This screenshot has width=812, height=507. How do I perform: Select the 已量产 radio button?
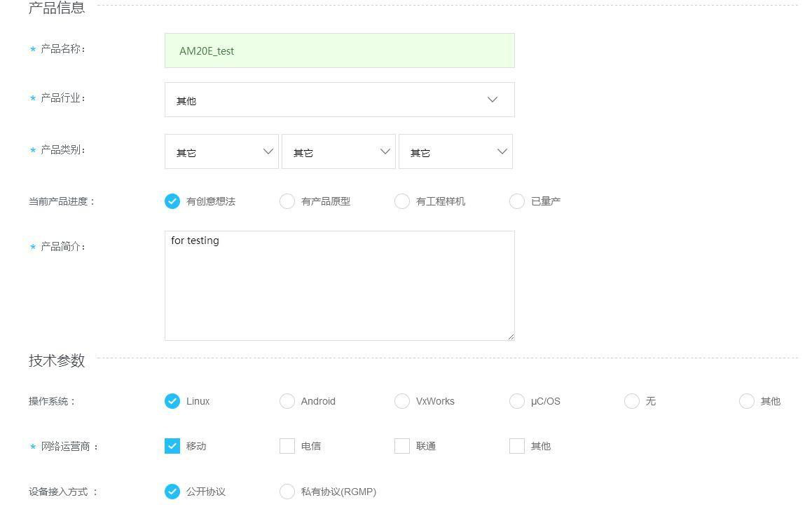tap(517, 201)
